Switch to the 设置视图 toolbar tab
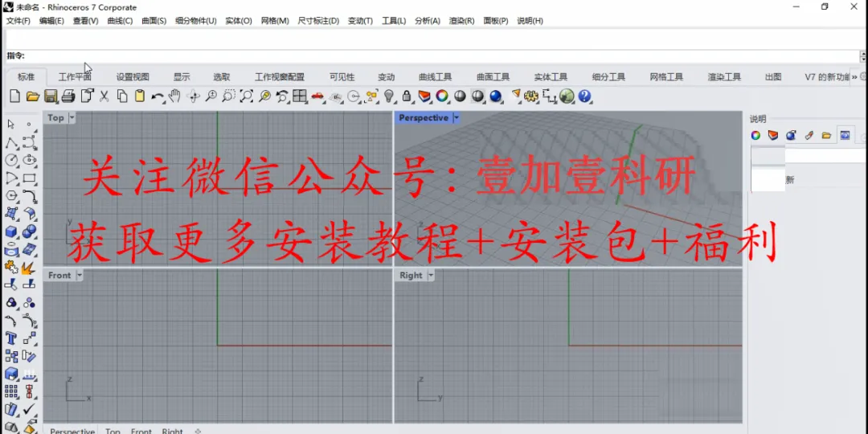The height and width of the screenshot is (434, 868). (133, 77)
